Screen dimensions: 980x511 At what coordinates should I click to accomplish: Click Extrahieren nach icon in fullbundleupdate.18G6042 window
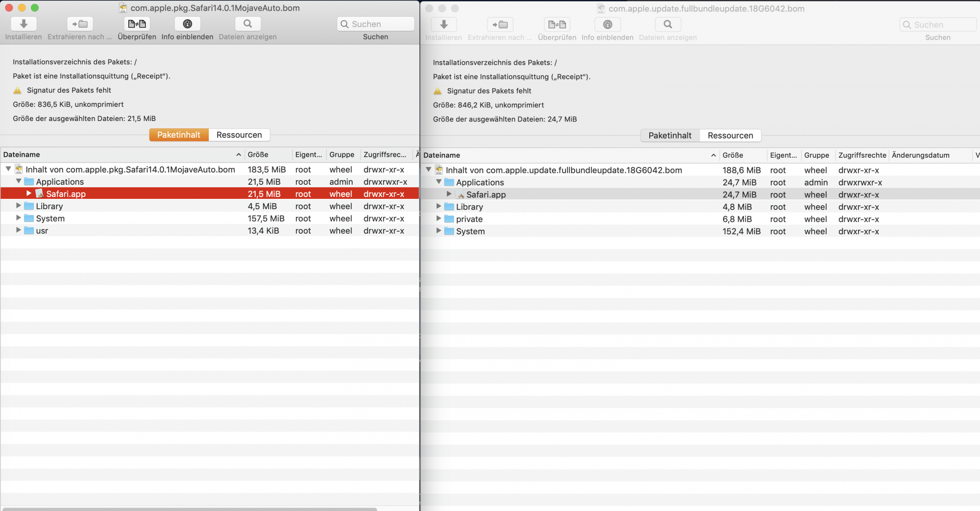500,24
